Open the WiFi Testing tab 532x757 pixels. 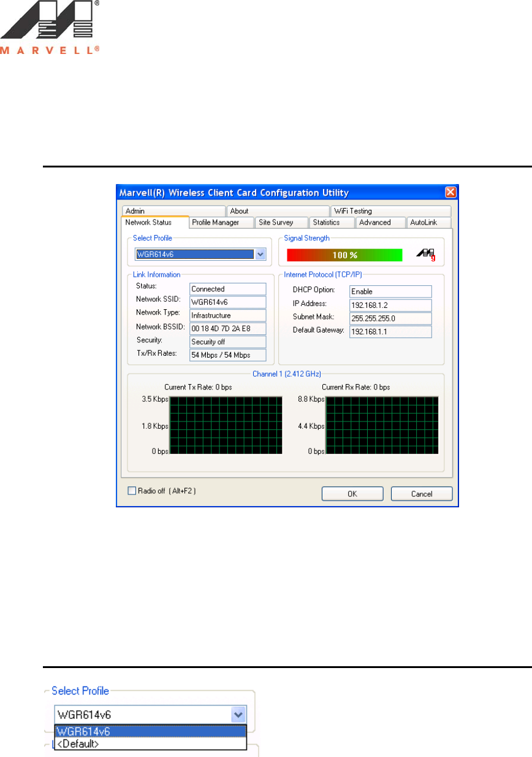click(390, 211)
